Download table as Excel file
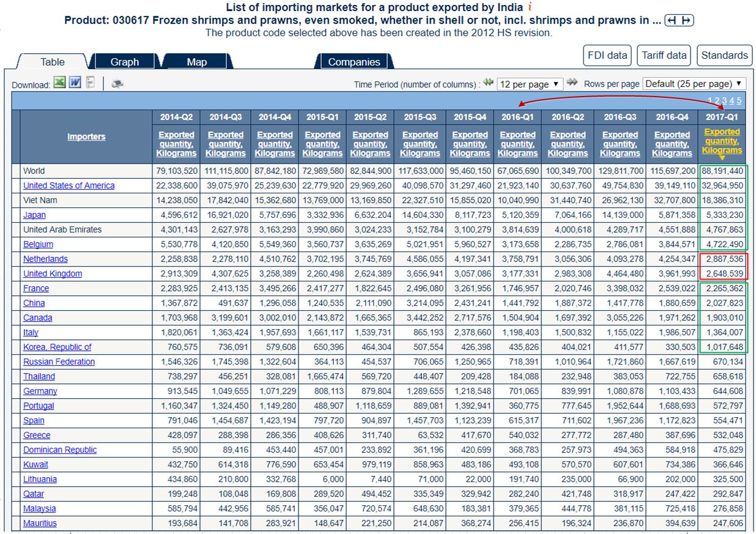756x534 pixels. tap(59, 83)
